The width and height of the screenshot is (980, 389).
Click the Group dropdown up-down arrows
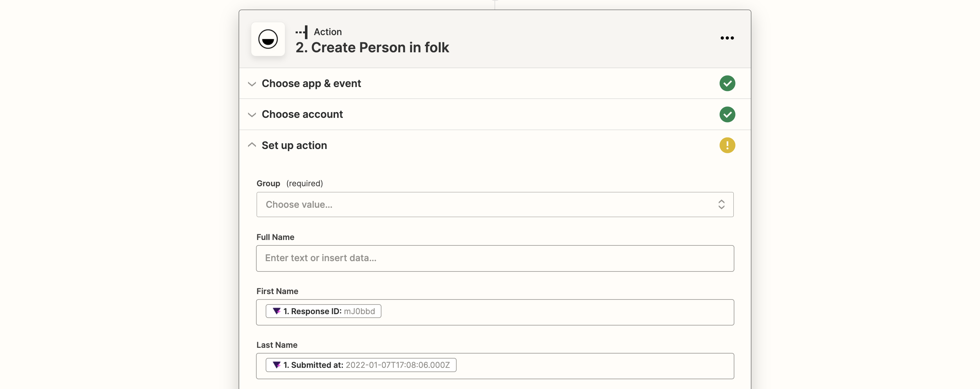(721, 205)
